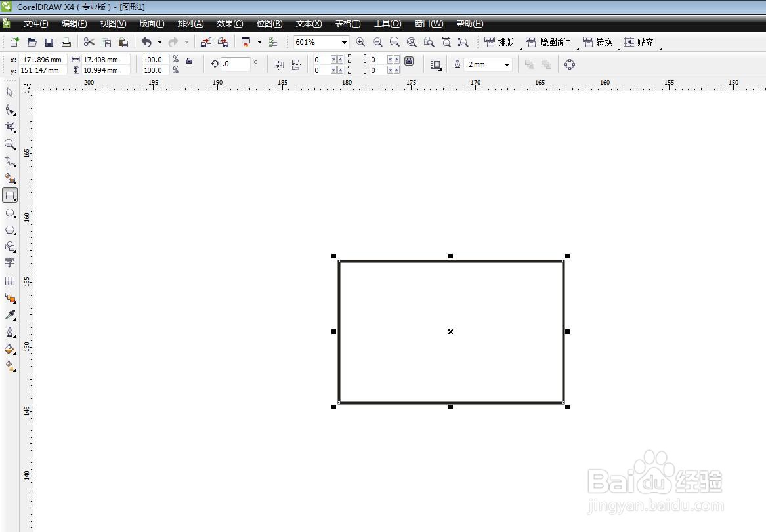
Task: Mirror the object vertically
Action: 295,64
